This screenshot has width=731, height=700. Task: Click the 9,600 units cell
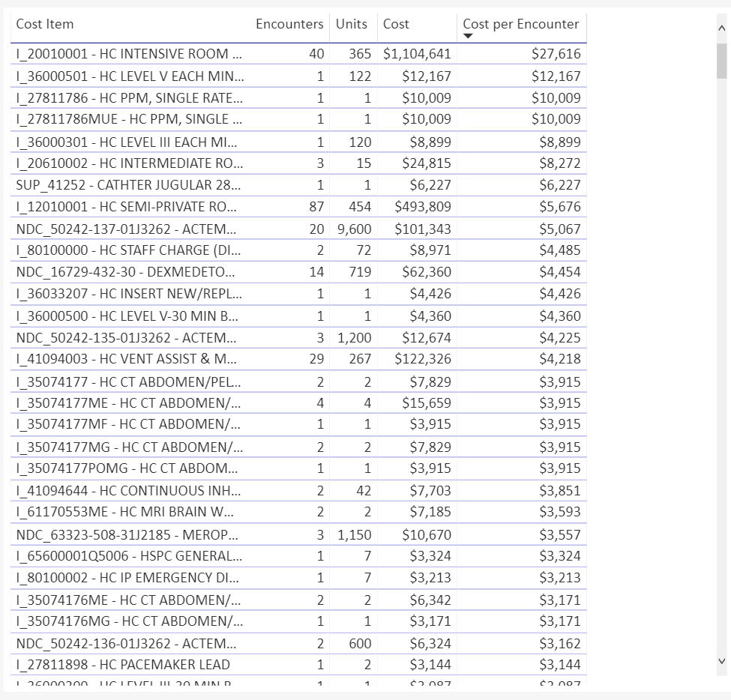355,229
